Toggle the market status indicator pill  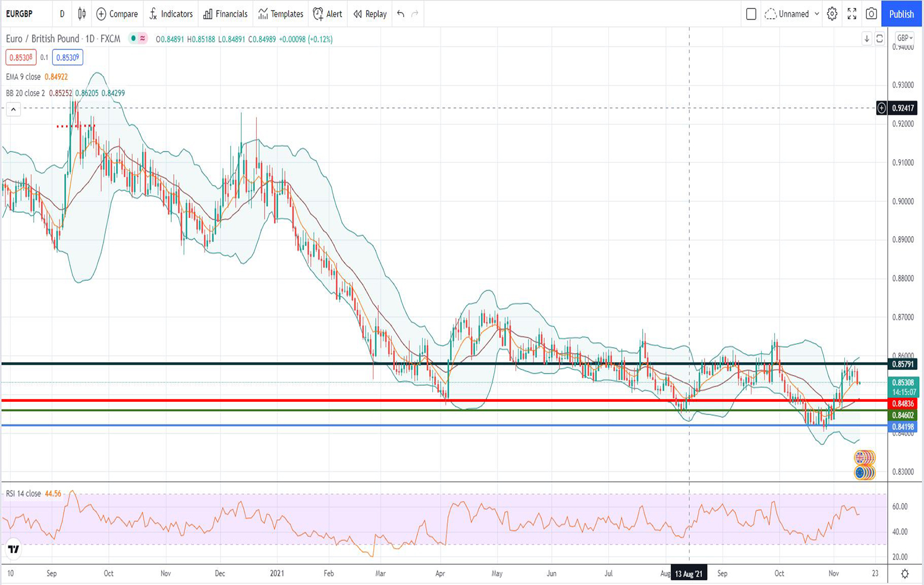139,39
